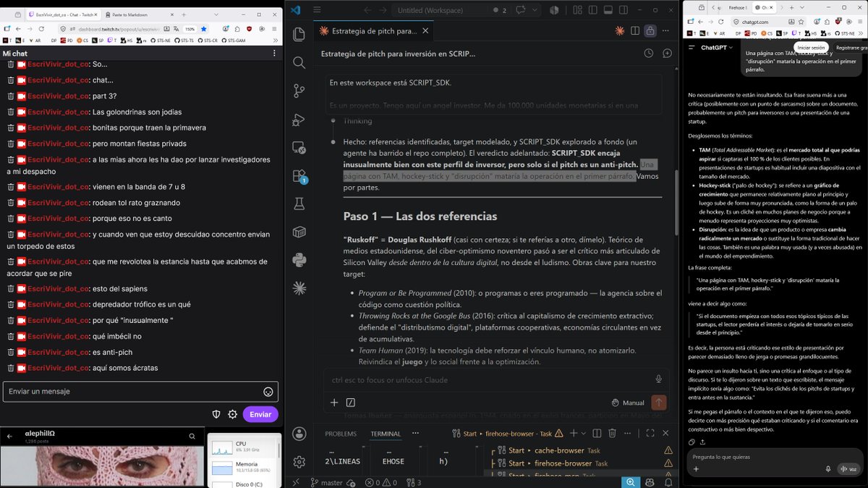Open Twitch chat settings gear
The width and height of the screenshot is (868, 488).
click(232, 414)
